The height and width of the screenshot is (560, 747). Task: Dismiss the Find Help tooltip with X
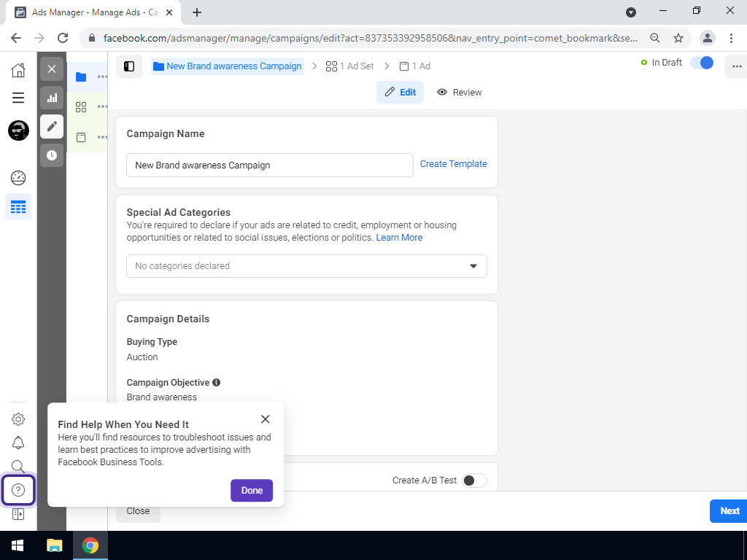[266, 419]
